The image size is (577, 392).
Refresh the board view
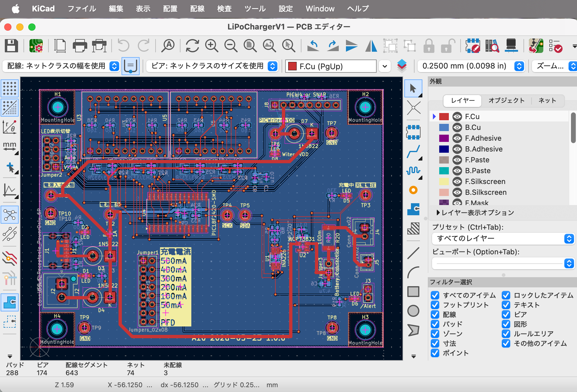point(193,46)
